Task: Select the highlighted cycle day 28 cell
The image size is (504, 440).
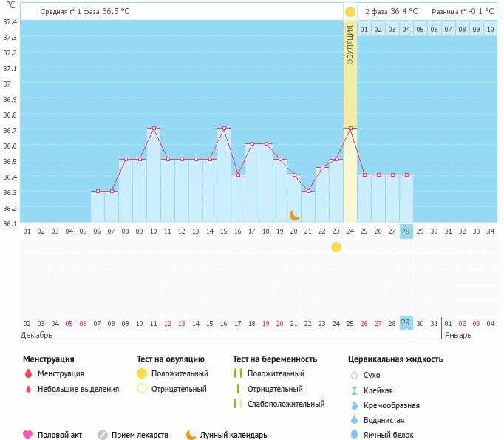Action: coord(406,231)
